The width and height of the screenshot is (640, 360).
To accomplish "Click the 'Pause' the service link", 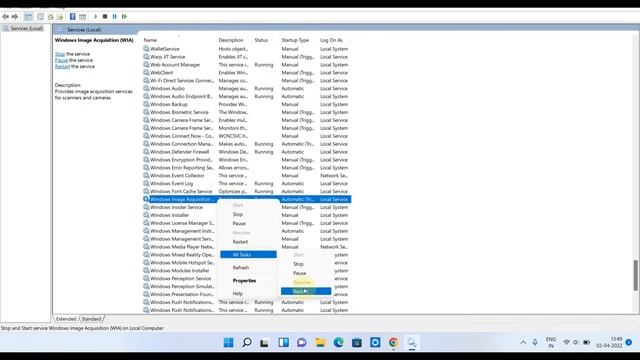I will pyautogui.click(x=61, y=60).
